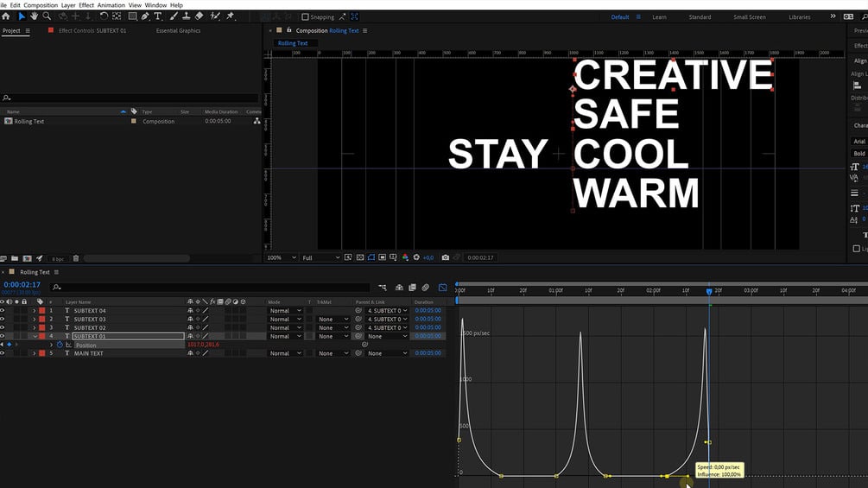The image size is (868, 488).
Task: Click the Graph Editor button in timeline
Action: click(x=443, y=287)
